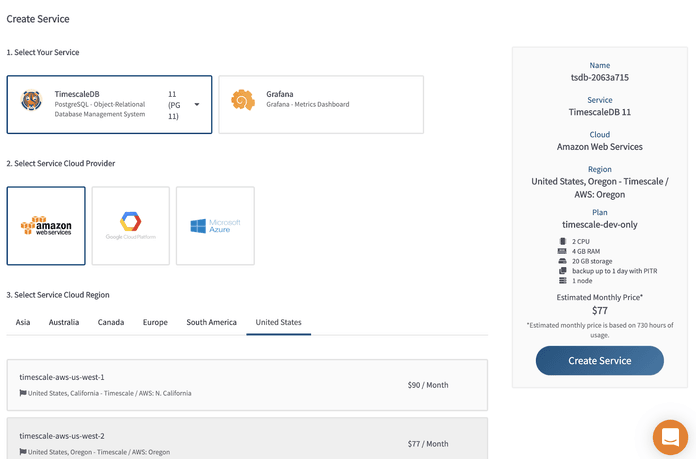
Task: Switch to the Australia region tab
Action: [x=64, y=322]
